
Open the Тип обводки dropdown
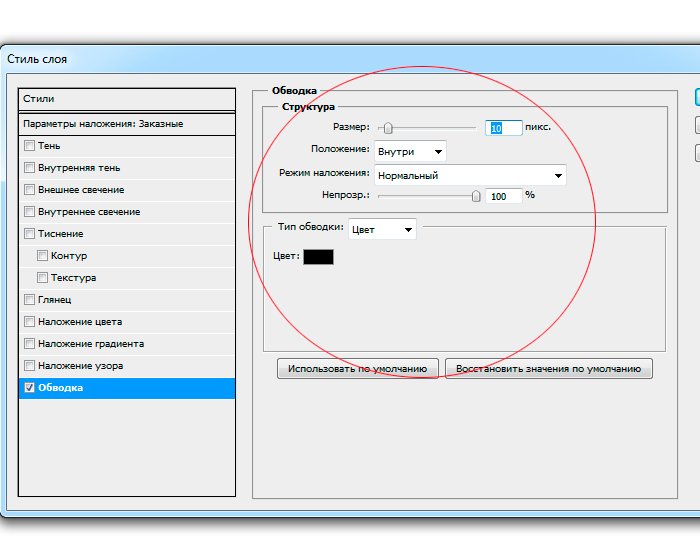(x=382, y=229)
